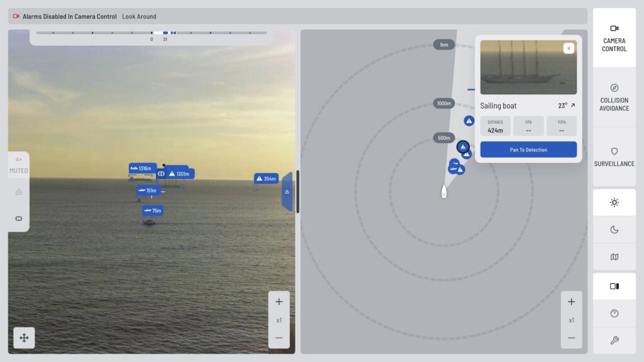Viewport: 644px width, 362px height.
Task: Select the TCPA value field
Action: coord(562,126)
